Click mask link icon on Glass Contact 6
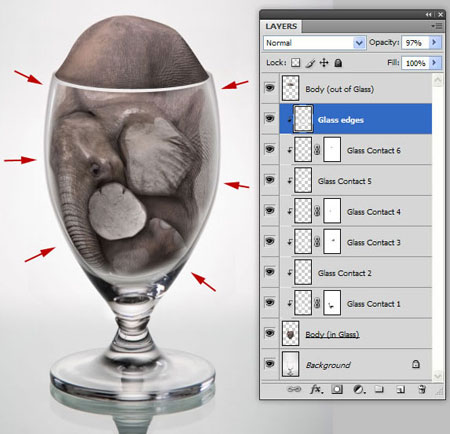450x434 pixels. (317, 150)
